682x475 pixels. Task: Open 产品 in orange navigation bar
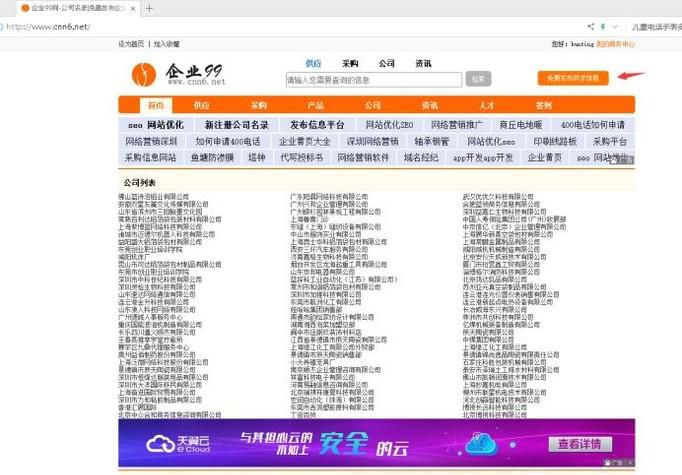coord(316,105)
